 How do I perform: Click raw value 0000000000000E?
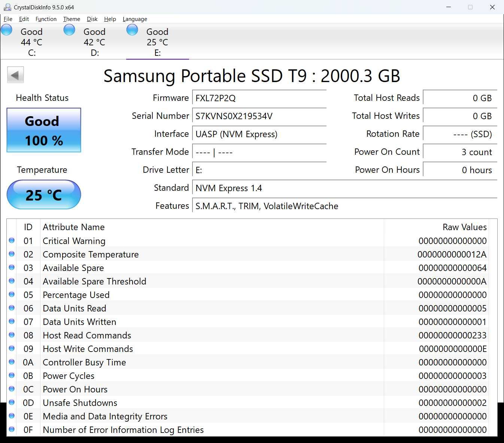[453, 349]
